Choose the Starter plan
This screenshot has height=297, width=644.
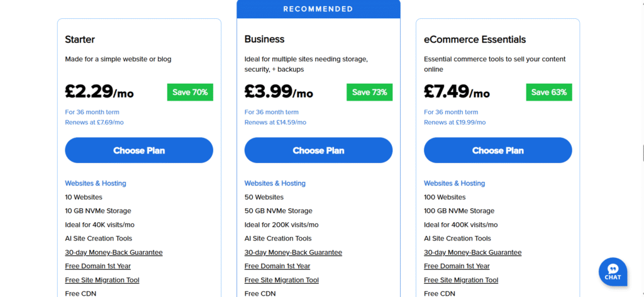[x=139, y=150]
